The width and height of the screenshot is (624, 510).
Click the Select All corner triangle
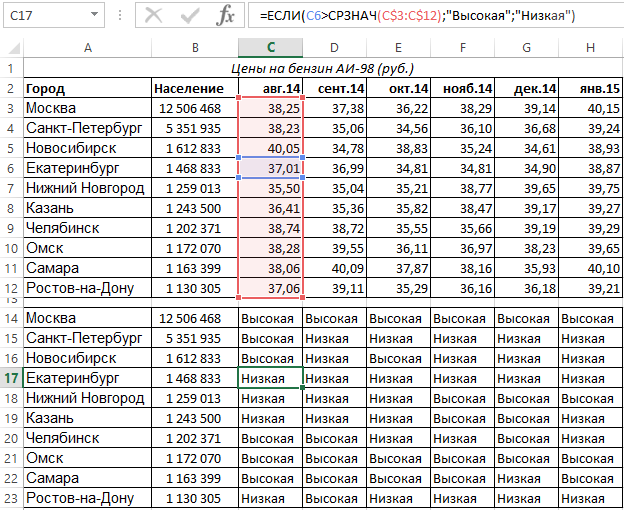pos(11,47)
